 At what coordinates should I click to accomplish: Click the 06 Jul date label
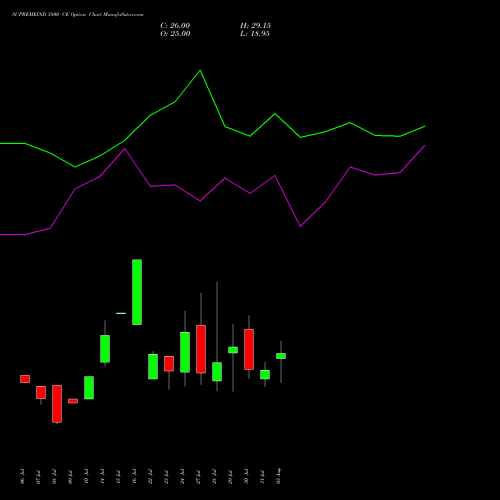pos(22,476)
